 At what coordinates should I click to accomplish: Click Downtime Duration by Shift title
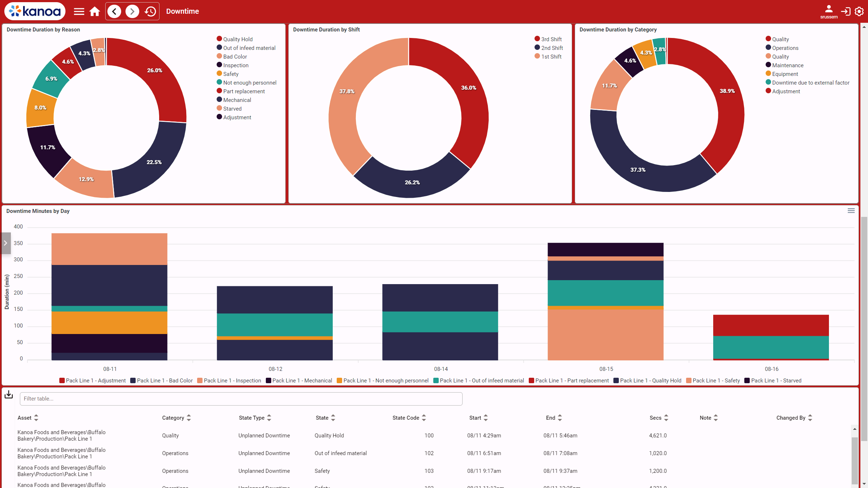click(x=326, y=30)
